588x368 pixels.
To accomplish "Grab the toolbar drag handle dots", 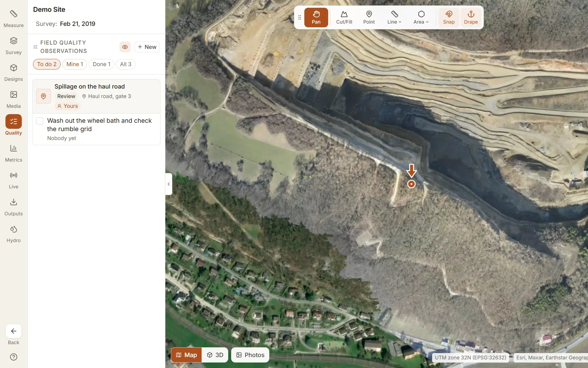I will (299, 18).
